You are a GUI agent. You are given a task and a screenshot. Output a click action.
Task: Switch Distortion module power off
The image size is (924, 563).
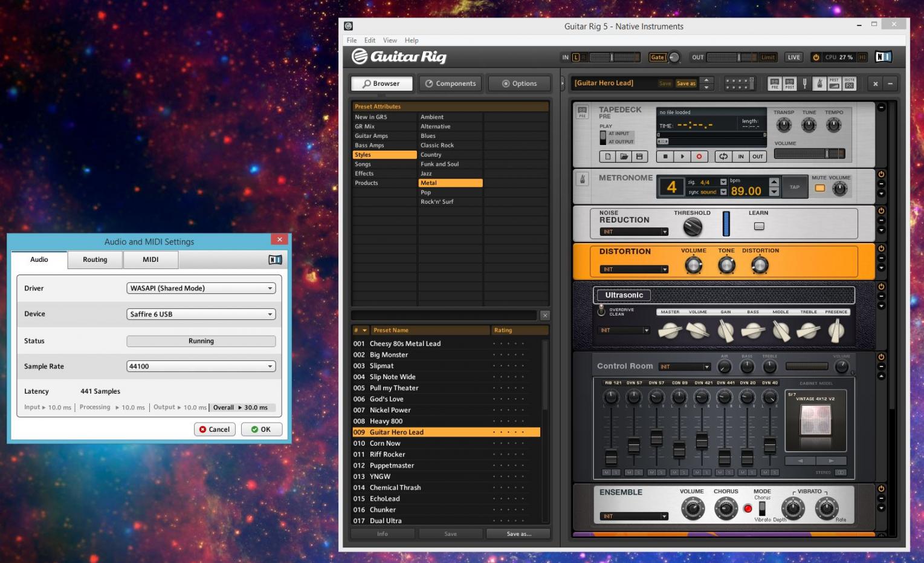coord(881,248)
